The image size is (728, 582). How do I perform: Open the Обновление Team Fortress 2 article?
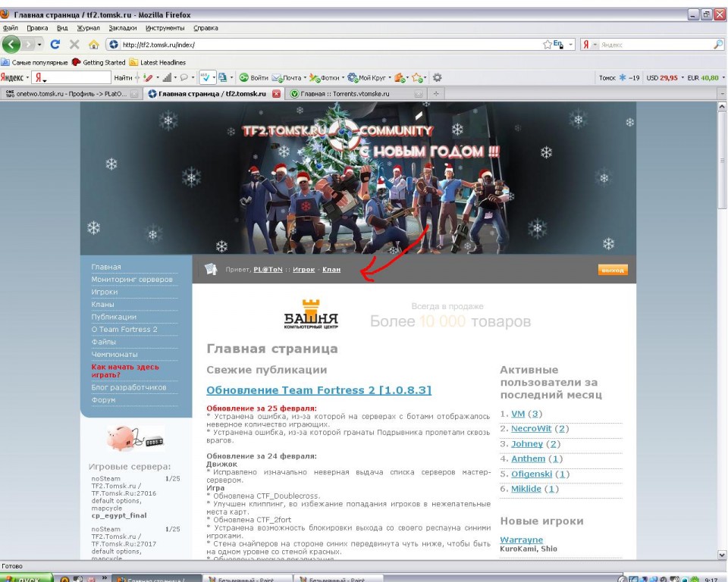point(319,390)
